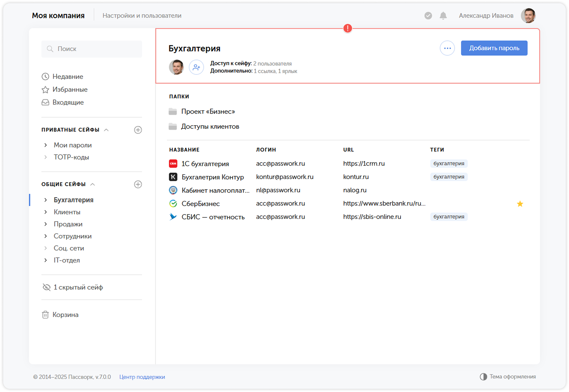Screen dimensions: 569x392
Task: Open Входящие inbox list
Action: (68, 102)
